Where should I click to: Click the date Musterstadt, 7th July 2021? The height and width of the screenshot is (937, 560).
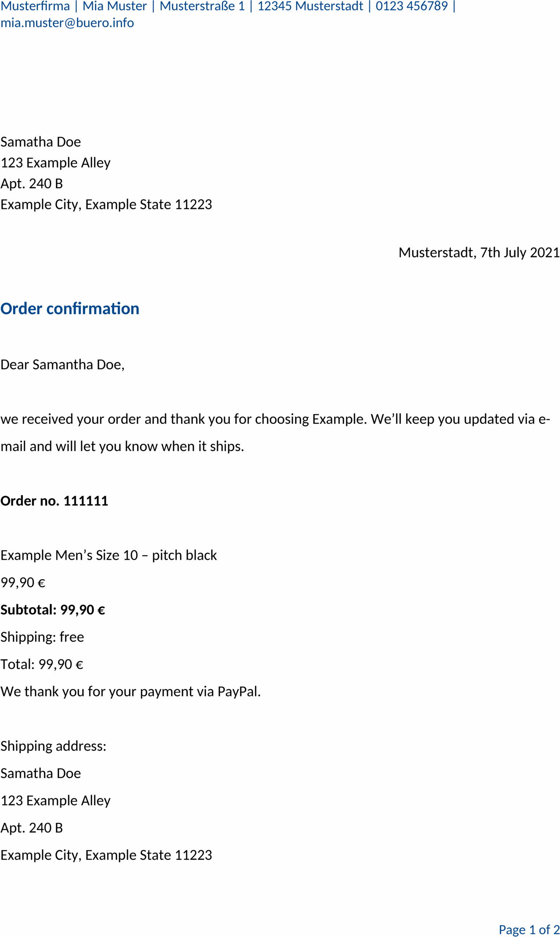pos(479,253)
